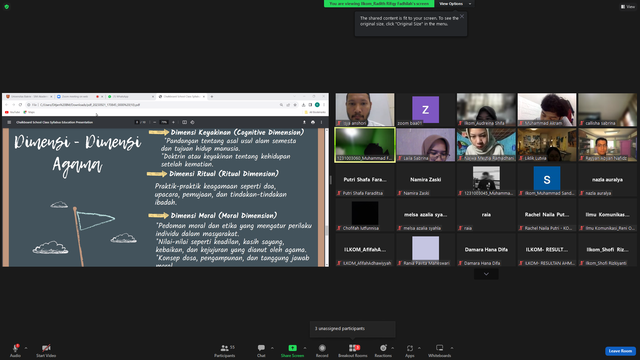Image resolution: width=640 pixels, height=360 pixels.
Task: Open the View Options dropdown
Action: pyautogui.click(x=454, y=4)
